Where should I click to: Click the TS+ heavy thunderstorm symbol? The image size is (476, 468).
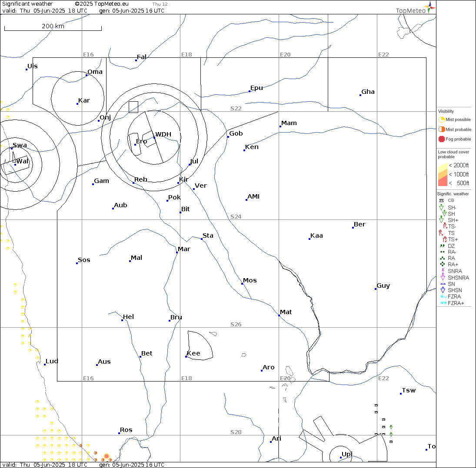pyautogui.click(x=445, y=239)
